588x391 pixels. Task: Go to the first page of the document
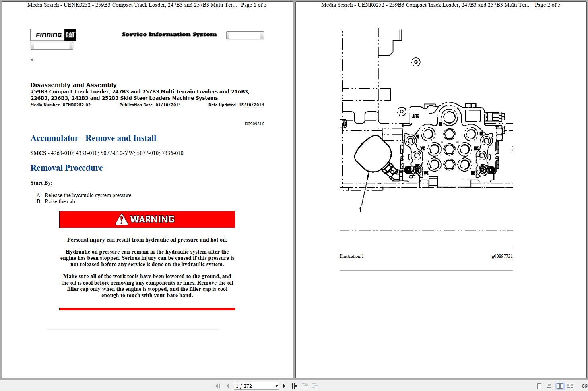[218, 386]
